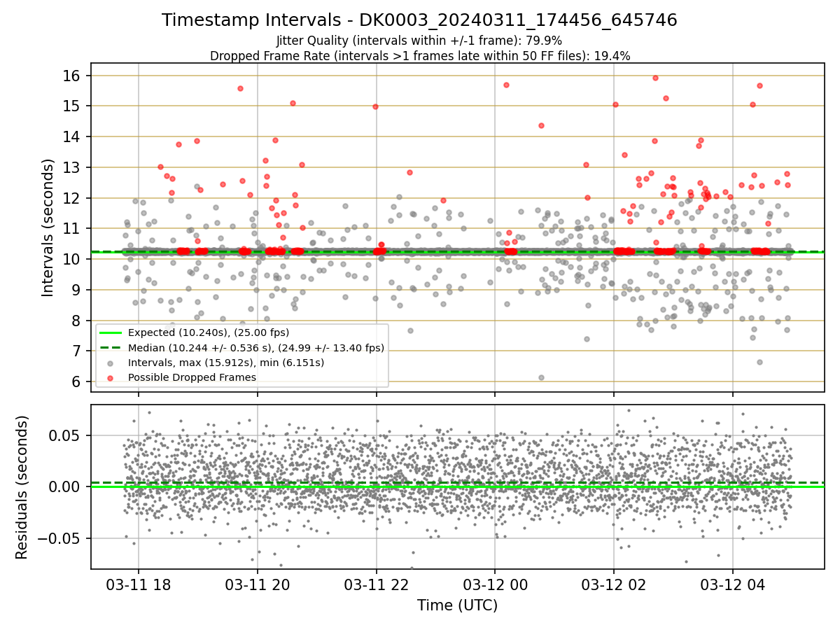Viewport: 840px width, 630px height.
Task: Click the '03-12 02' x-axis tick label
Action: pyautogui.click(x=614, y=586)
